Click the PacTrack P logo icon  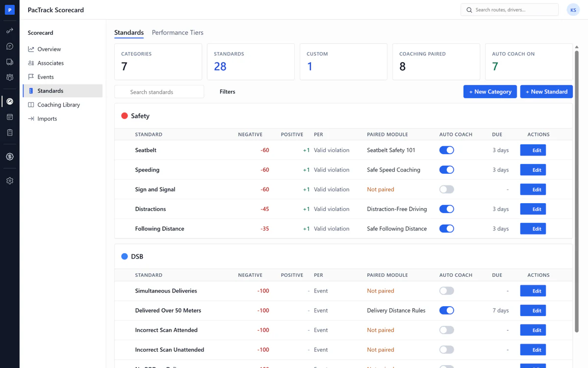click(10, 10)
